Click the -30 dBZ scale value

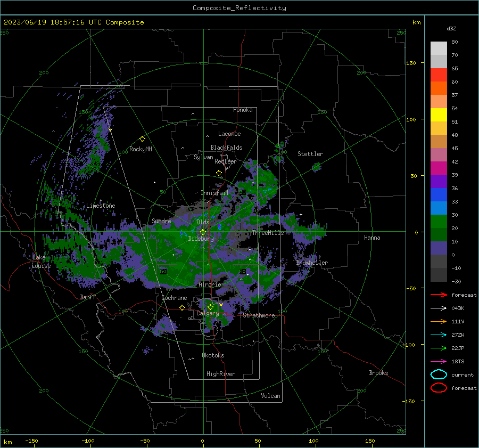[x=456, y=281]
